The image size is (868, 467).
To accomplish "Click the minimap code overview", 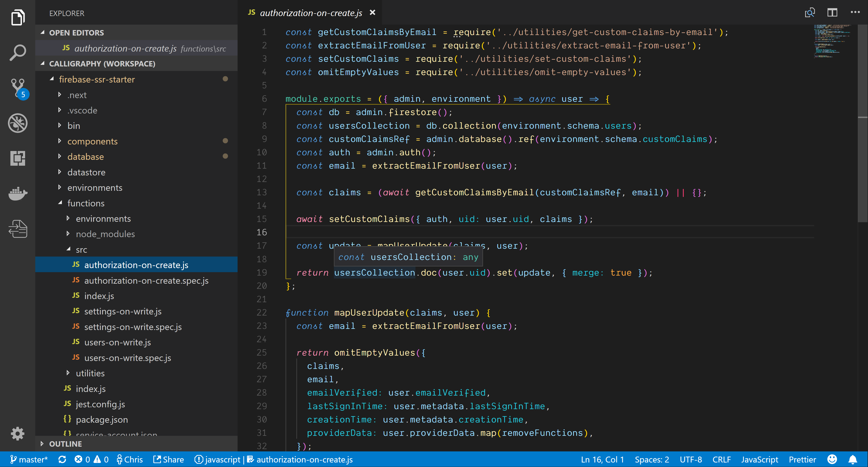I will point(832,41).
